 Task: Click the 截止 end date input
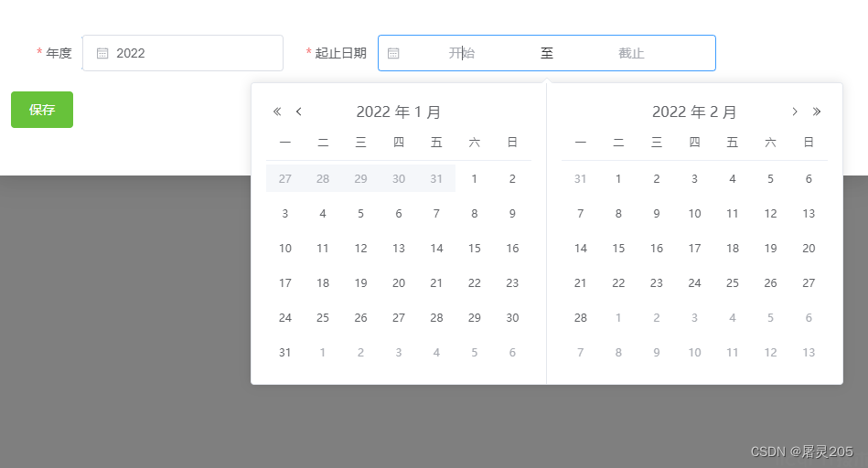click(631, 53)
